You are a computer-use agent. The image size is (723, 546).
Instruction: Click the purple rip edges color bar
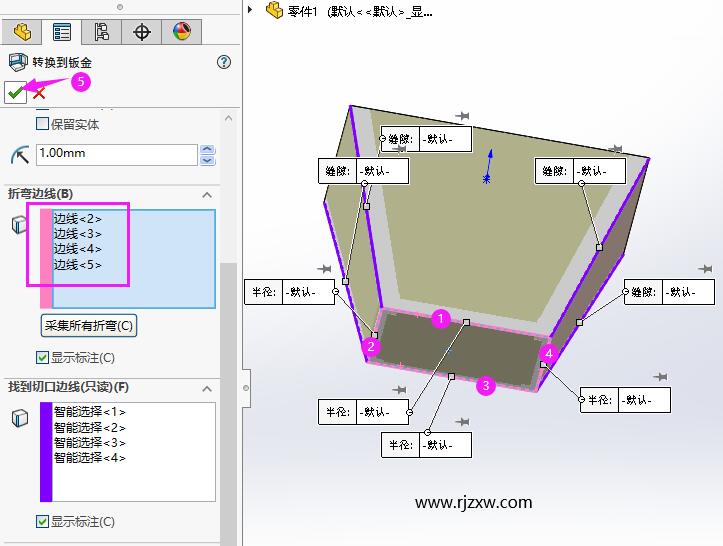[46, 452]
